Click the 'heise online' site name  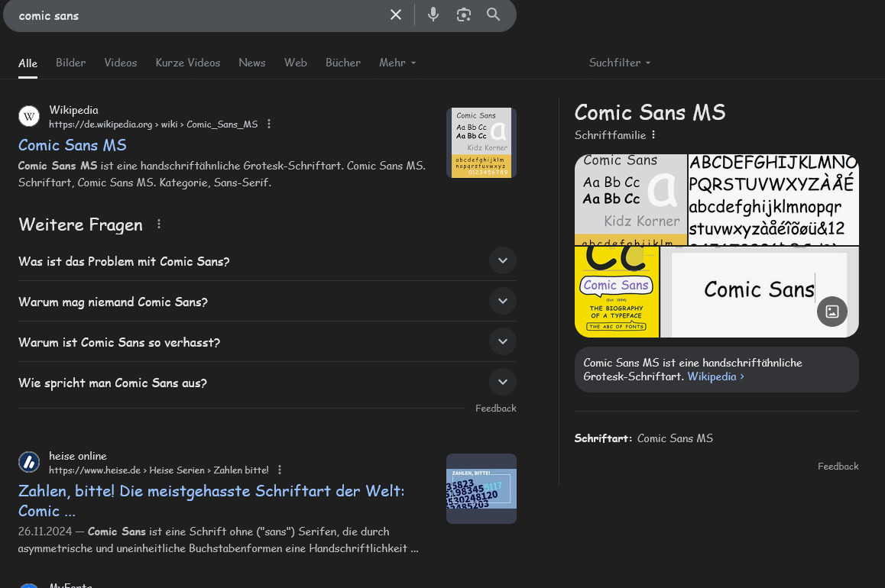pyautogui.click(x=78, y=456)
